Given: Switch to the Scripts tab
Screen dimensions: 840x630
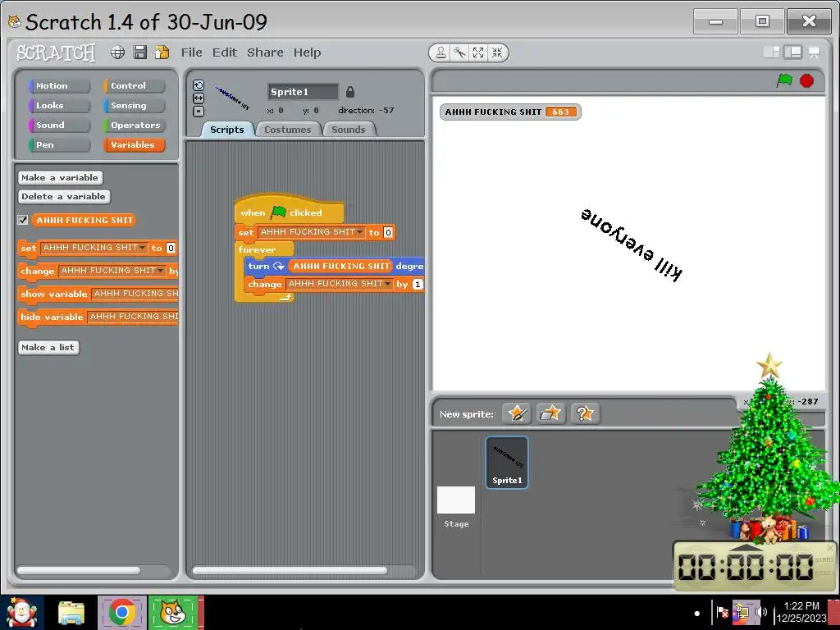Looking at the screenshot, I should tap(227, 130).
